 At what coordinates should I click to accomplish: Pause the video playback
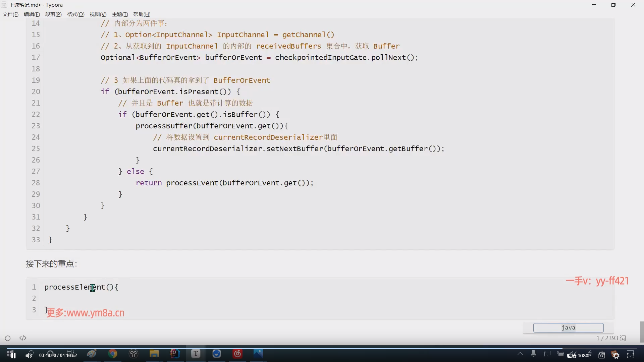(x=13, y=355)
